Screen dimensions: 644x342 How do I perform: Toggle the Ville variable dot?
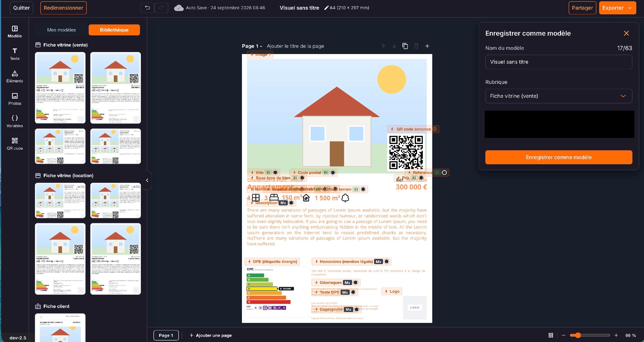coord(275,172)
